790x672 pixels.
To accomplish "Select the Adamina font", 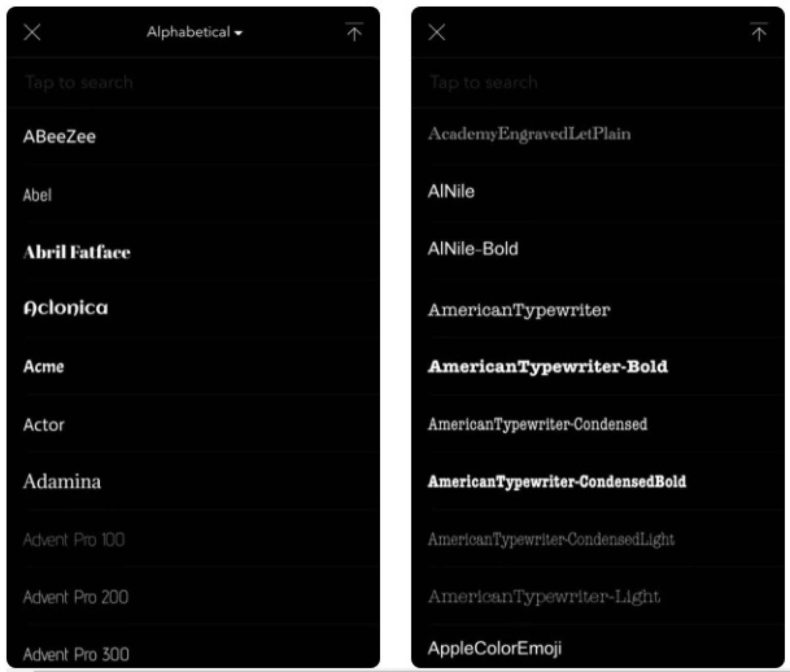I will click(62, 482).
